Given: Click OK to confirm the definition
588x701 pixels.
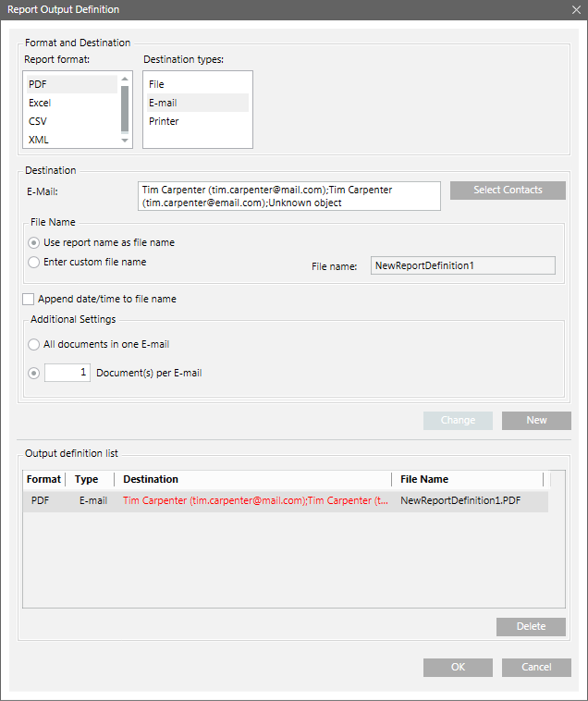Looking at the screenshot, I should (x=458, y=667).
